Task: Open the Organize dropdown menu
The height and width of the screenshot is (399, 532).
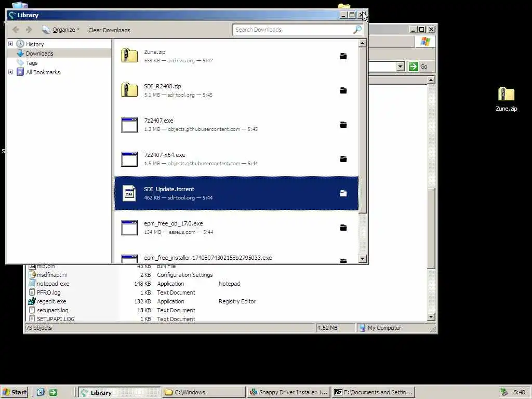Action: click(61, 30)
